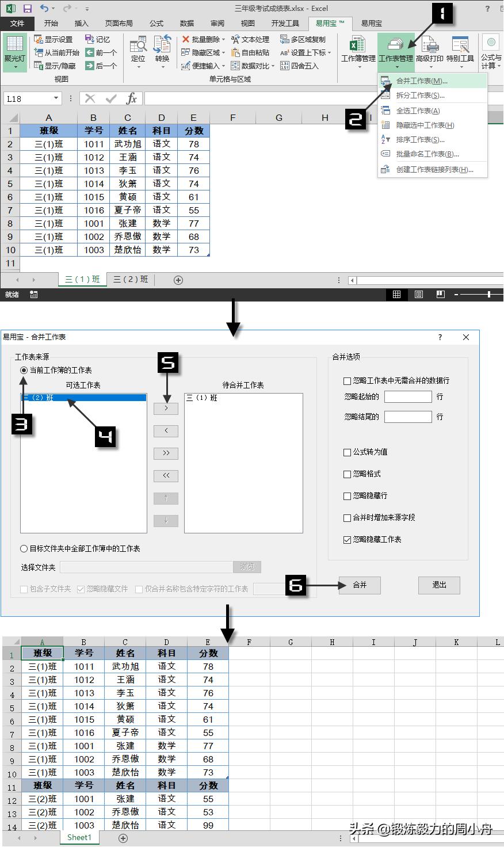Uncheck 忽略隐藏工作表 option
The height and width of the screenshot is (847, 504).
point(347,540)
